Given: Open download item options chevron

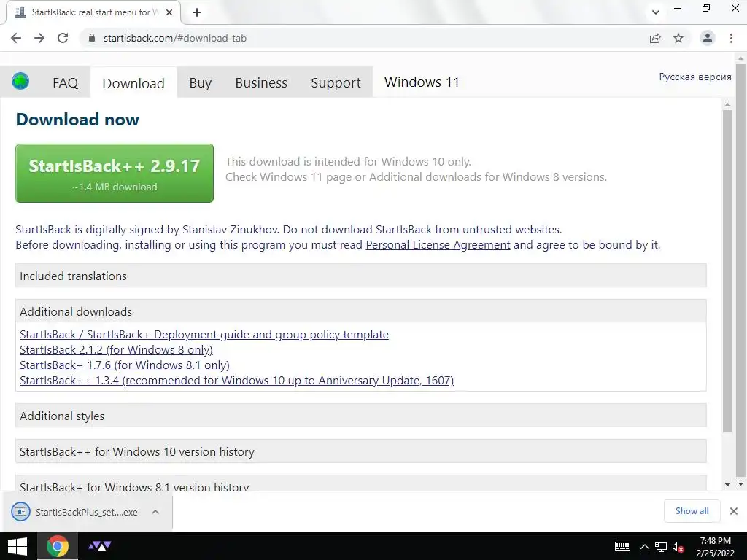Looking at the screenshot, I should (155, 512).
